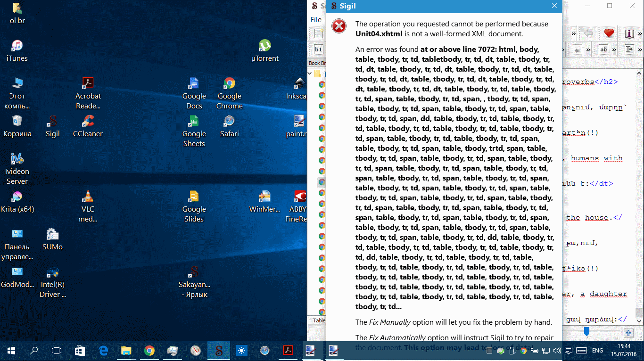Click the red heart Donate toolbar icon

[609, 33]
